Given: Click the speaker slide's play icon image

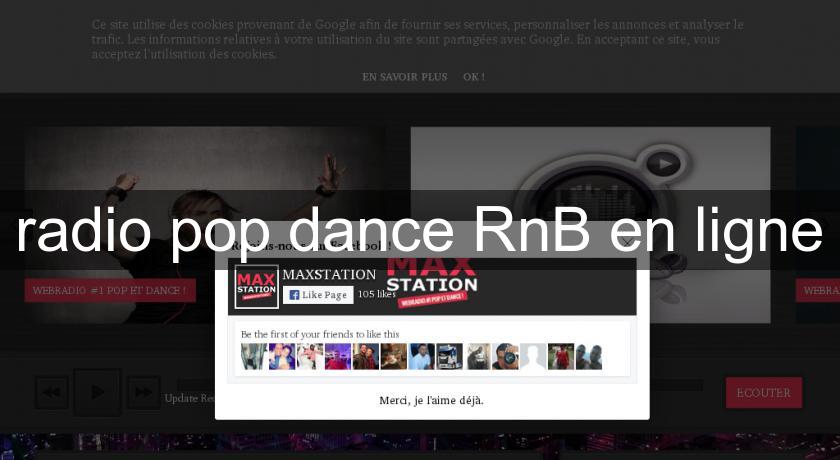Looking at the screenshot, I should click(x=661, y=164).
